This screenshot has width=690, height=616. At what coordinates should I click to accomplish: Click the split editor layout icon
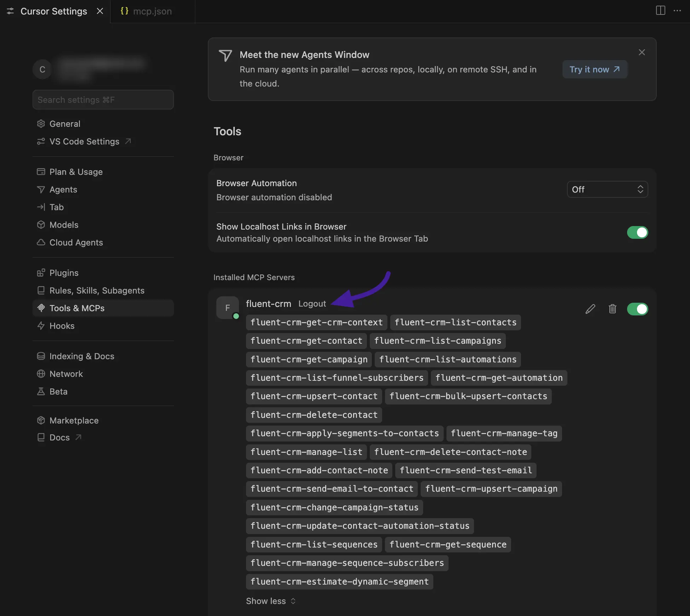tap(660, 11)
